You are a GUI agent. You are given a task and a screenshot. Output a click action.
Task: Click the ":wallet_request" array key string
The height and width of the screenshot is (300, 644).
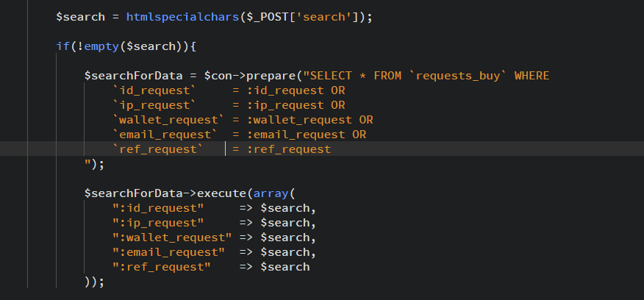(171, 238)
